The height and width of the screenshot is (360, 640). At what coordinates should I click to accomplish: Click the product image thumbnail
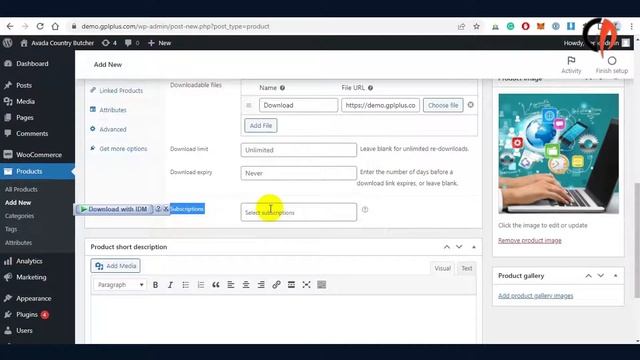tap(558, 153)
